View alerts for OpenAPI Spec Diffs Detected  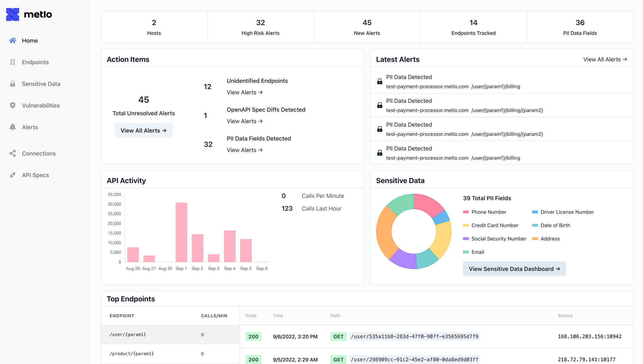245,121
